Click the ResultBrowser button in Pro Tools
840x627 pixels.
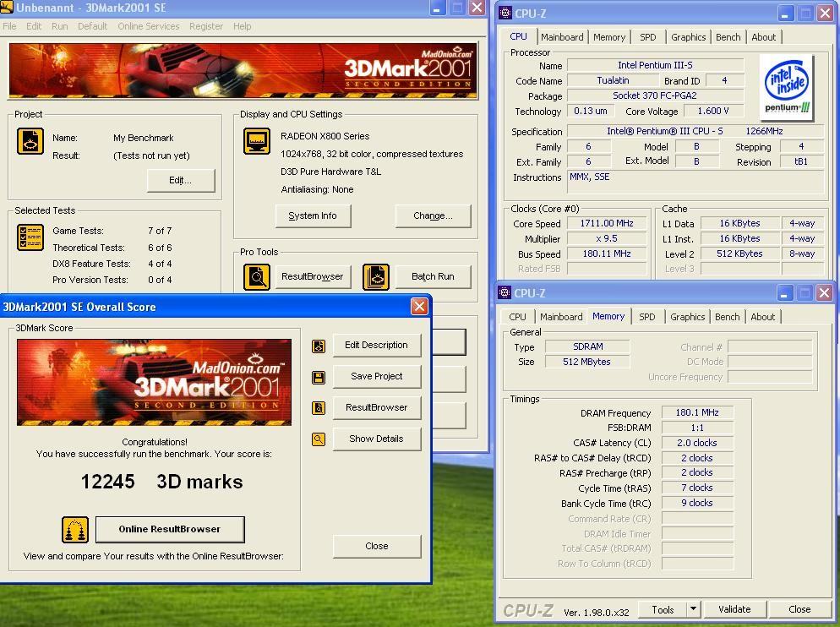coord(313,277)
